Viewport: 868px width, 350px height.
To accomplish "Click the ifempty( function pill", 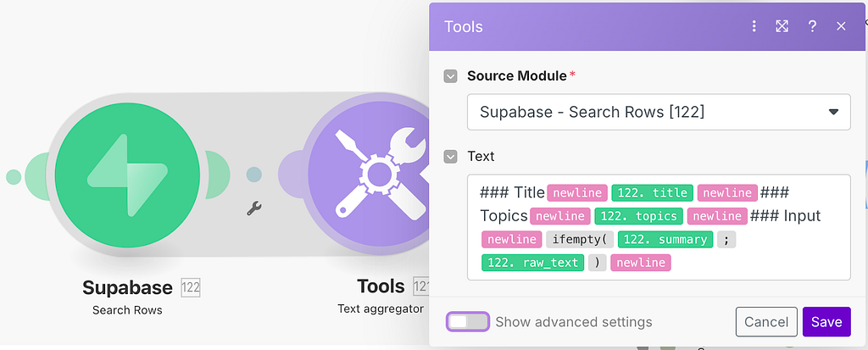I will coord(580,239).
